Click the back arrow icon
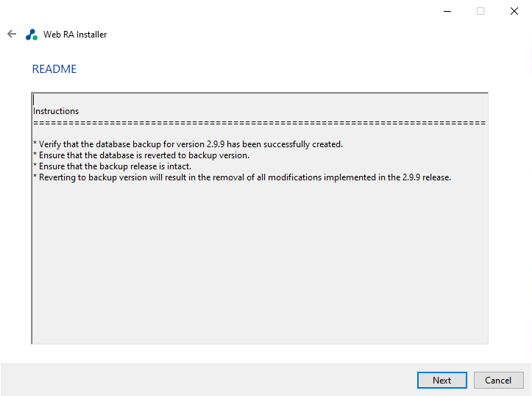 point(12,34)
